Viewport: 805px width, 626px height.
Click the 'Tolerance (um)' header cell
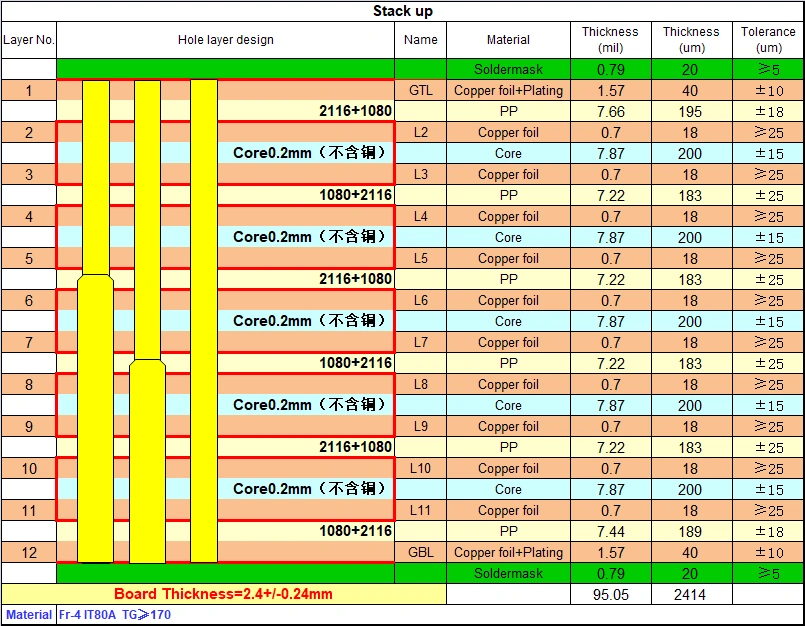pos(768,40)
